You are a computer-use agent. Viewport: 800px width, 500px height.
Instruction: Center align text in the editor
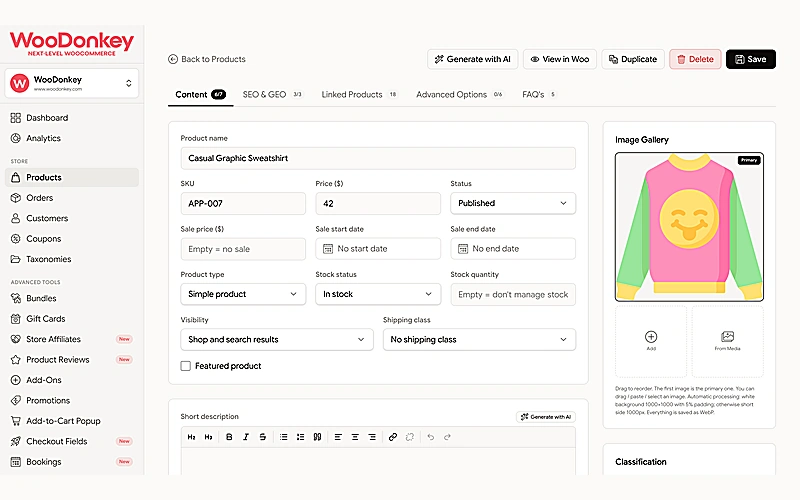coord(355,437)
